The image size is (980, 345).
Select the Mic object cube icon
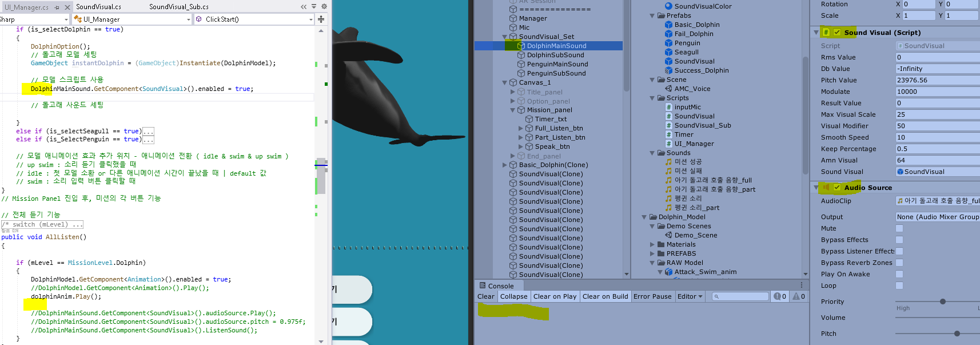coord(513,27)
